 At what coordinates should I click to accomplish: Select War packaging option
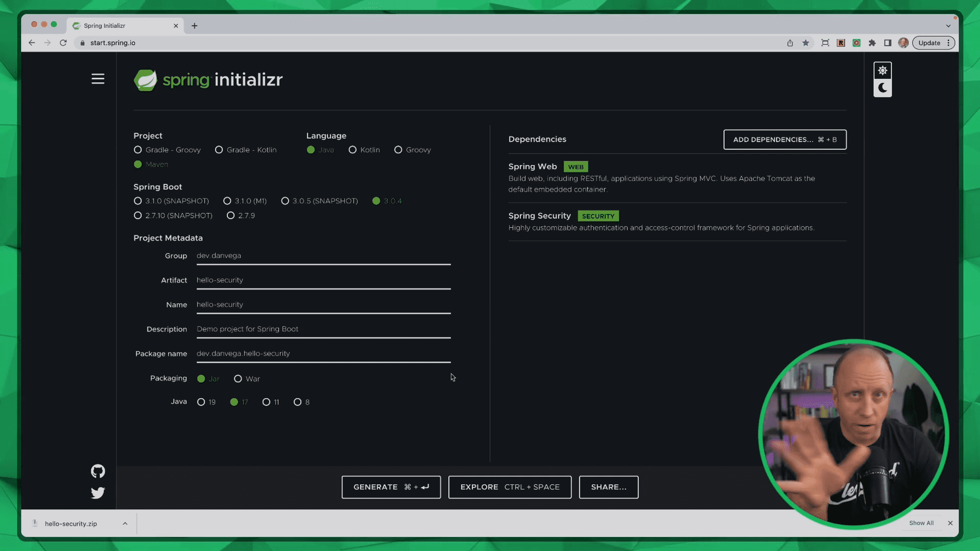coord(238,379)
